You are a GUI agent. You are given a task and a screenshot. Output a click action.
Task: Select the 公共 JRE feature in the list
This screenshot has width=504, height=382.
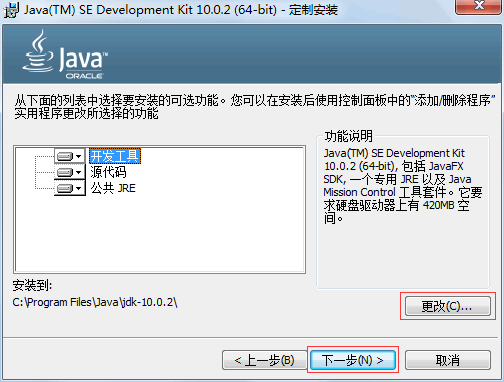(x=113, y=188)
